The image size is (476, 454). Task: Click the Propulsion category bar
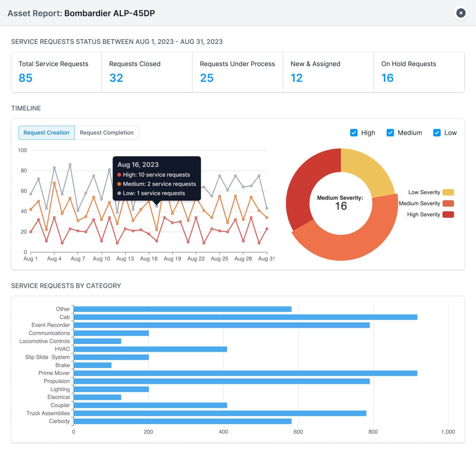pos(222,381)
